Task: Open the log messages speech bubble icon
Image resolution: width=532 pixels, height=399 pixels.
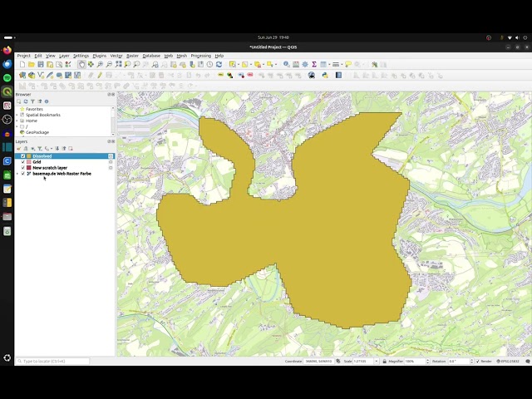Action: [x=528, y=362]
